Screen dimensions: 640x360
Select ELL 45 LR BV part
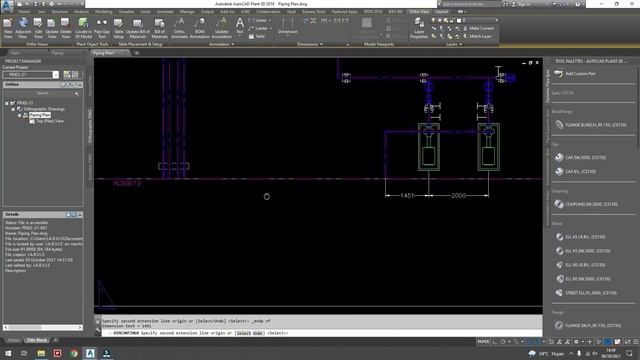coord(580,237)
